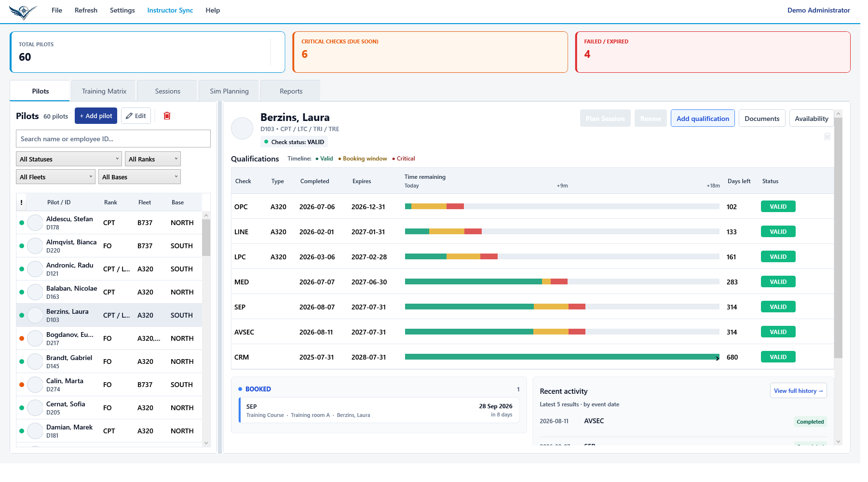
Task: Click the OPC time remaining progress bar
Action: pyautogui.click(x=562, y=206)
